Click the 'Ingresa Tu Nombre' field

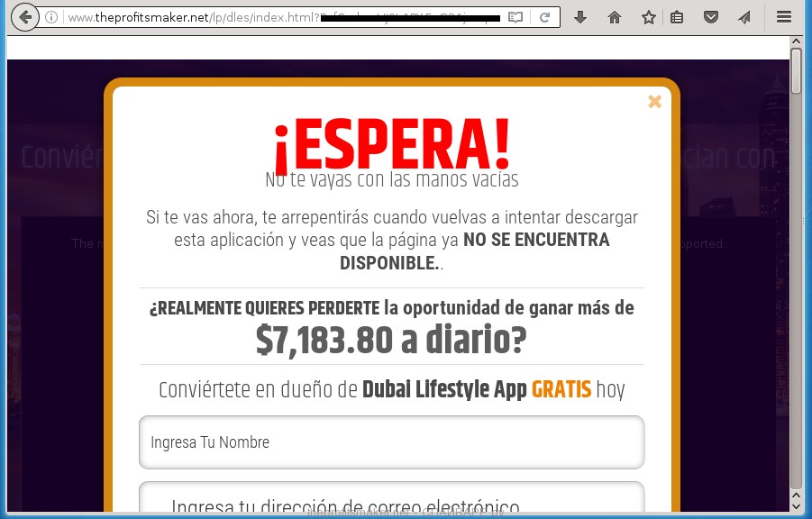point(391,442)
